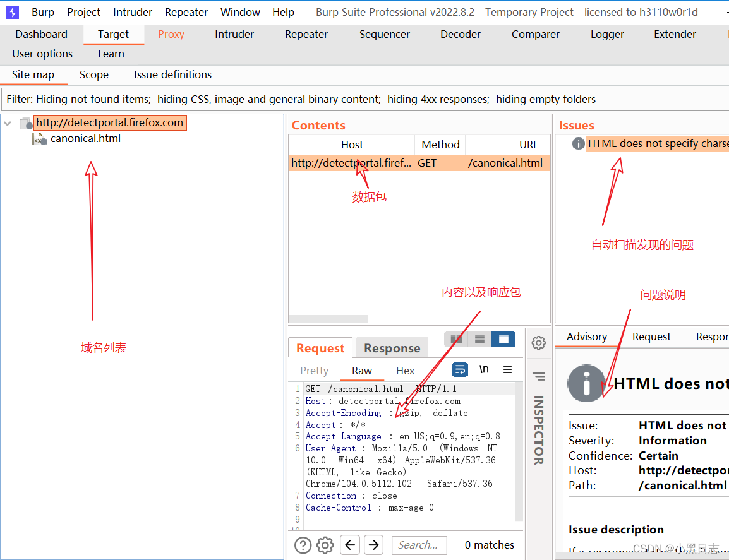The height and width of the screenshot is (560, 729).
Task: Open the Learn tab
Action: click(x=111, y=54)
